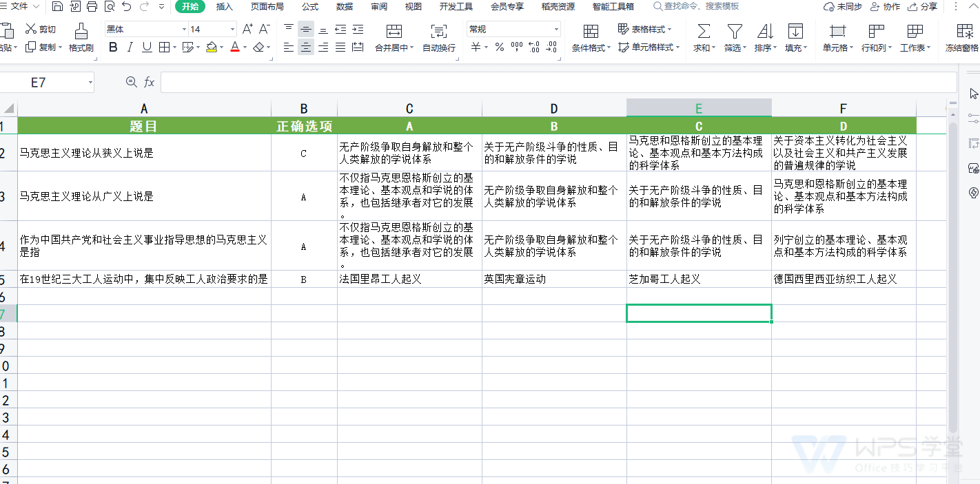Switch to the Review (审阅) tab

coord(379,6)
